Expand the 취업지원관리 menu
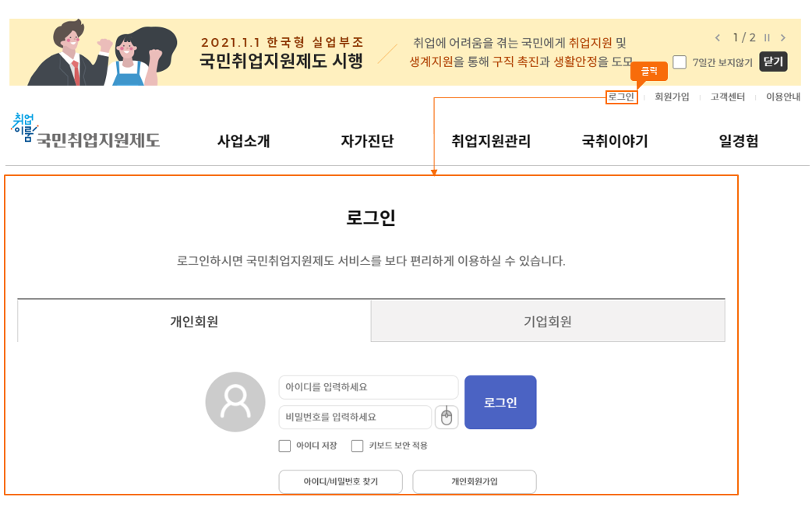812x518 pixels. (491, 141)
